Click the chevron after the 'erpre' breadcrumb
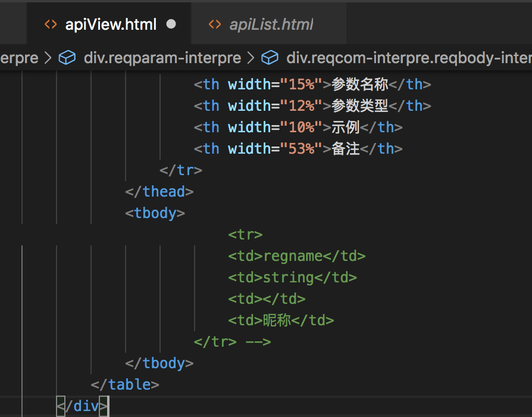Screen dimensions: 532x417 [48, 58]
